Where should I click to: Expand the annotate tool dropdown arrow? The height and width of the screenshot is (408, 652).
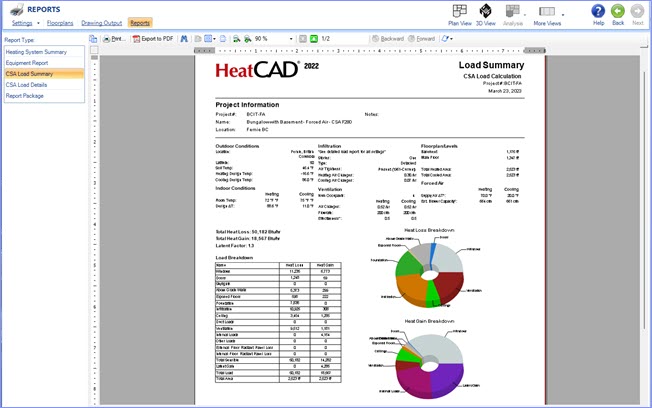coord(452,39)
